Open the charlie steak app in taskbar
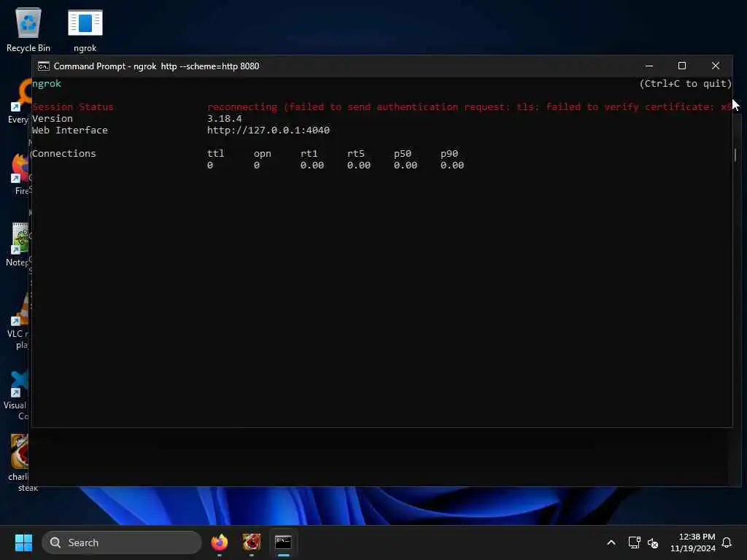 (x=252, y=542)
